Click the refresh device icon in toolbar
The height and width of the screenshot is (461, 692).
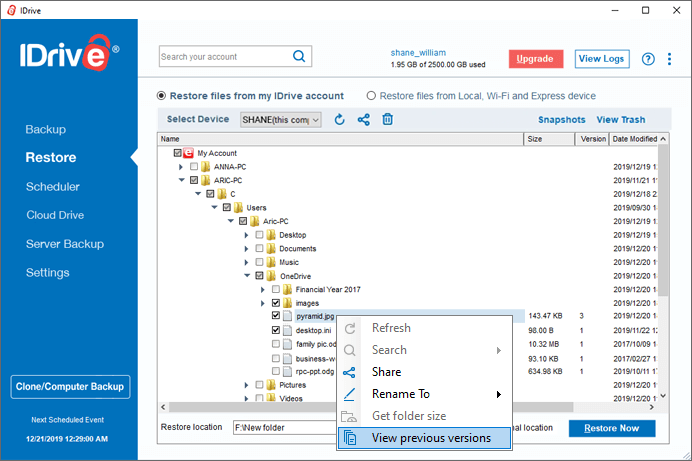click(x=339, y=120)
